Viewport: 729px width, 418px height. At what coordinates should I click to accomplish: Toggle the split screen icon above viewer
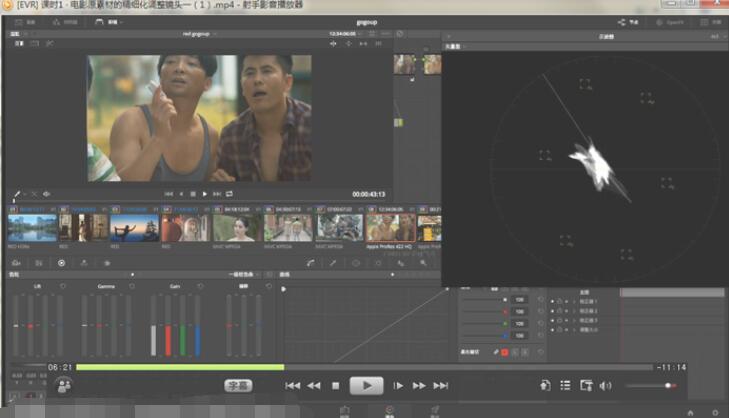35,43
